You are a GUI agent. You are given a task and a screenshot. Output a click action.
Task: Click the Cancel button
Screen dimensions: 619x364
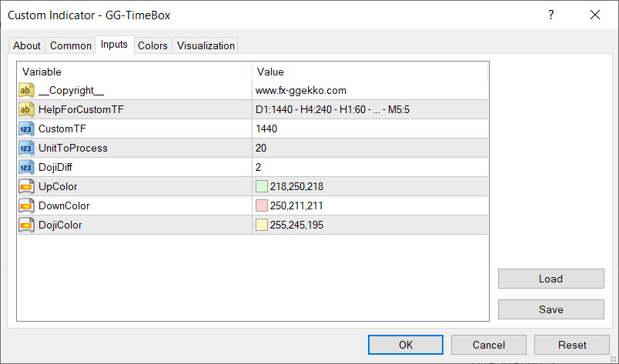coord(489,345)
